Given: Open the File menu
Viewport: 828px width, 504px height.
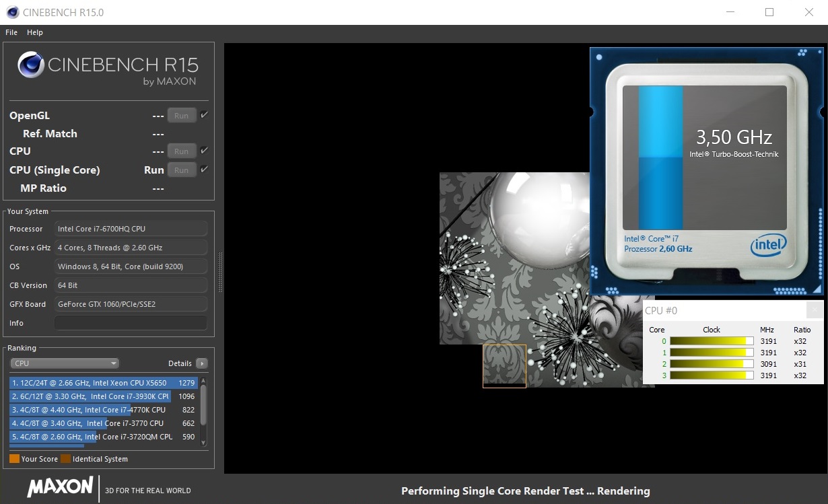Looking at the screenshot, I should pos(11,32).
